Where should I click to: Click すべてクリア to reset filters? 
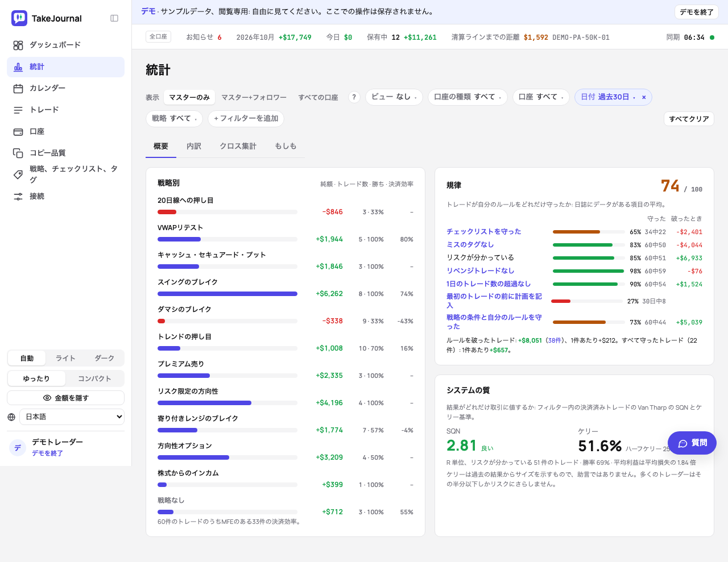[689, 119]
